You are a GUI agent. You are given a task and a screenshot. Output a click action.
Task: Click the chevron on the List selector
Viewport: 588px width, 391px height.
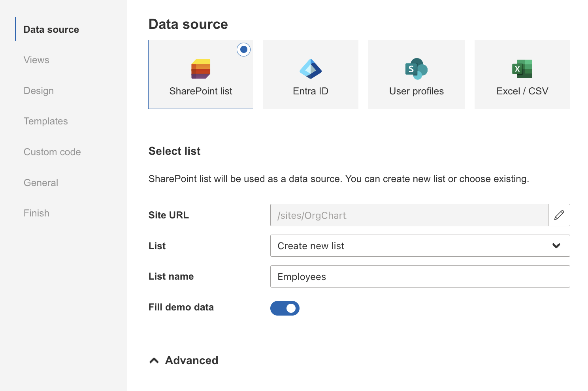556,246
